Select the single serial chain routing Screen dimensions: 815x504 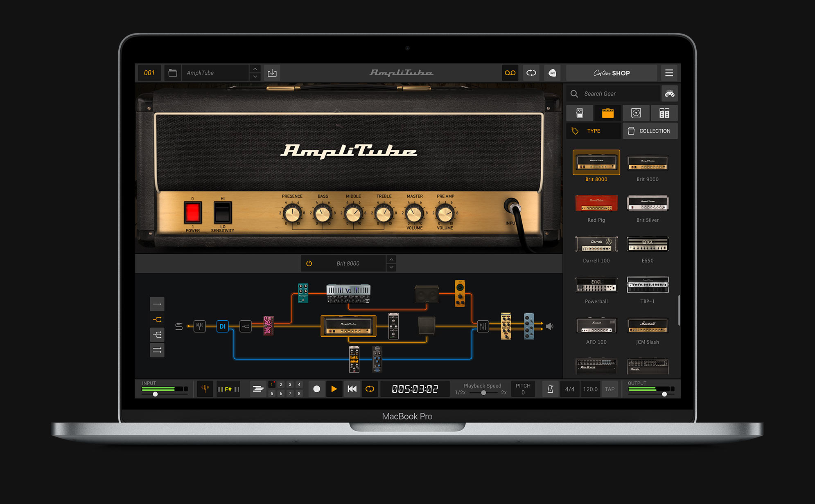point(157,304)
